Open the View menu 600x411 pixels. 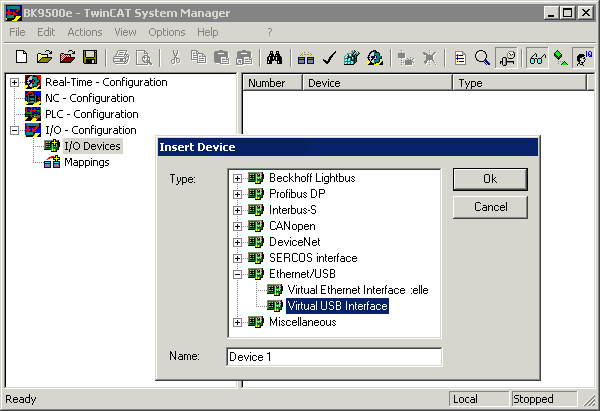click(125, 32)
